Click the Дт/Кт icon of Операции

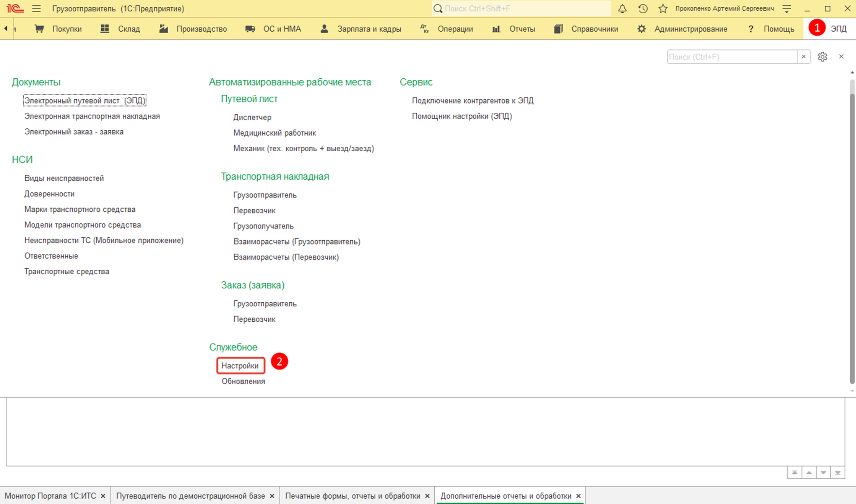pyautogui.click(x=424, y=29)
